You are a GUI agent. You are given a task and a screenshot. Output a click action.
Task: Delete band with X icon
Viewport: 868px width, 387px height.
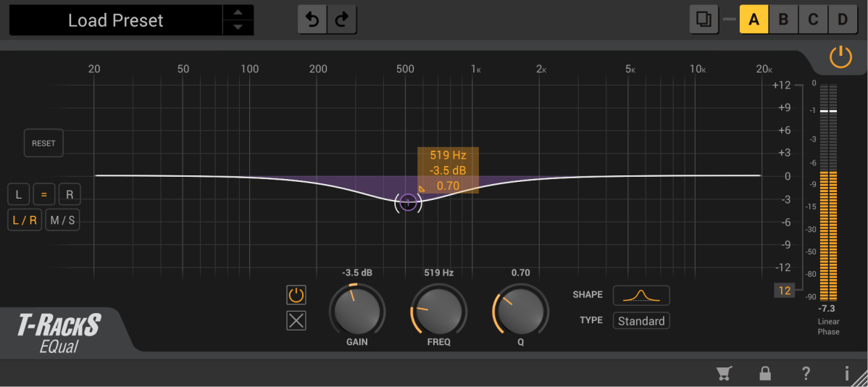click(296, 320)
